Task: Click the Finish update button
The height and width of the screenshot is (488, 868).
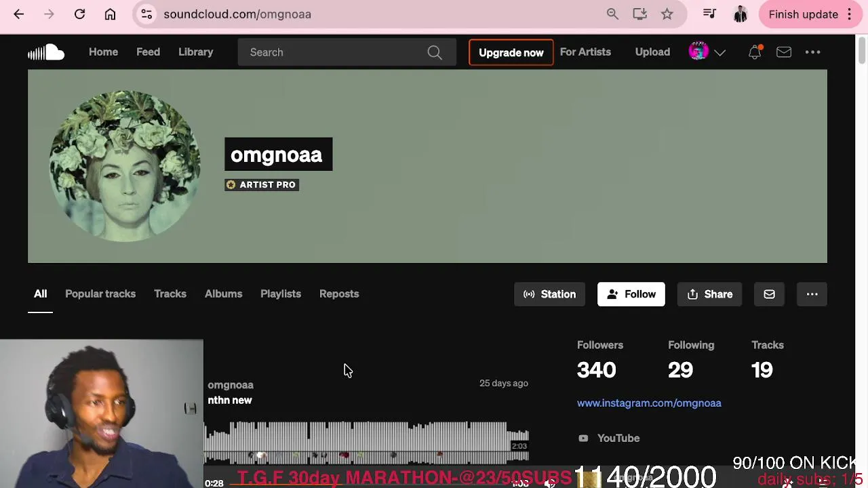Action: 803,14
